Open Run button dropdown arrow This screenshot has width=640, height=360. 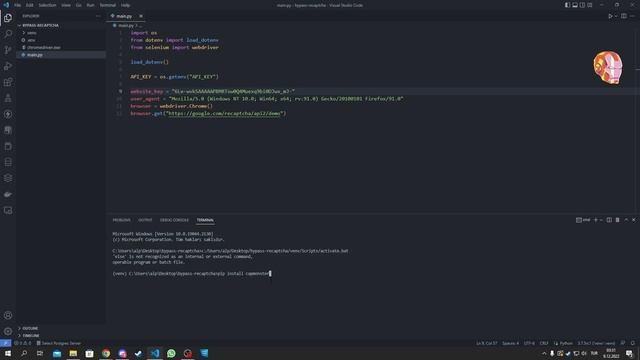tap(616, 16)
